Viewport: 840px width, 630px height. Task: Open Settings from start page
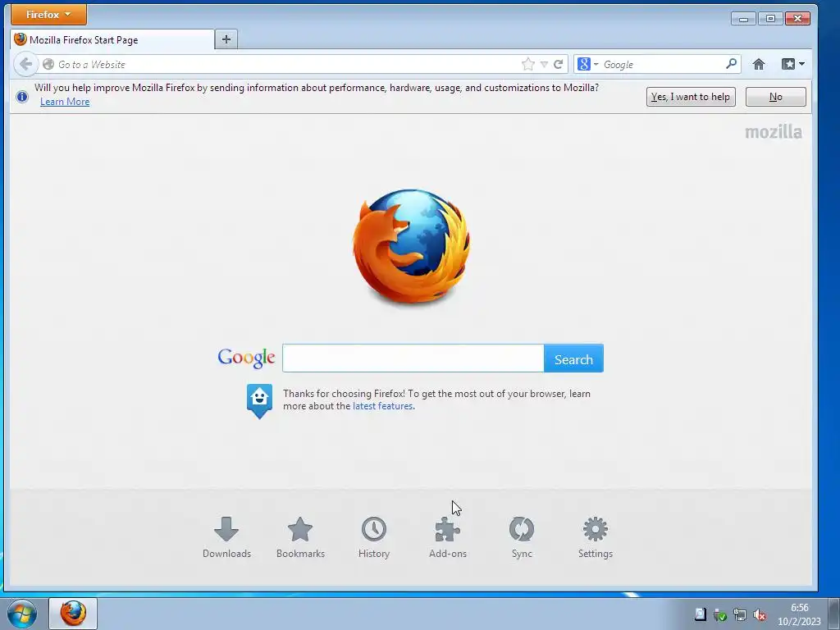[x=596, y=538]
